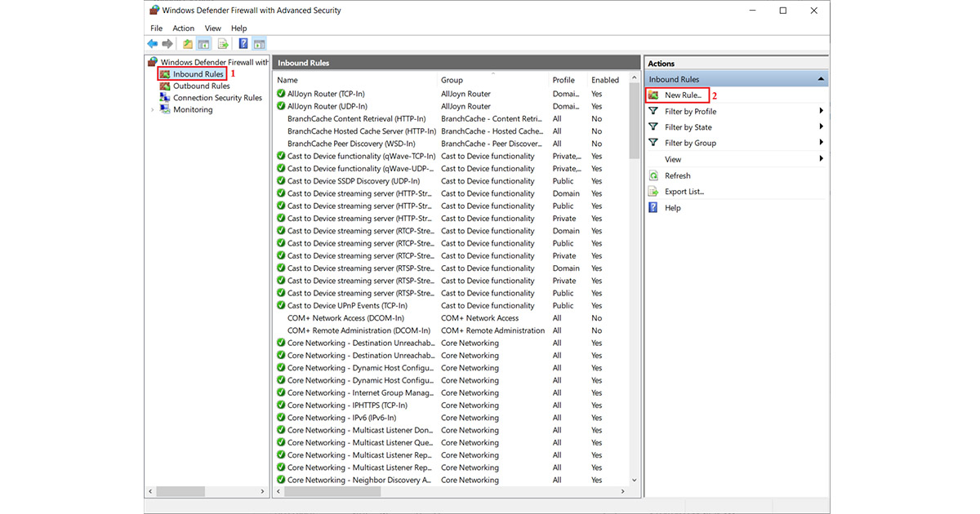Viewport: 980px width, 514px height.
Task: Select AllJoyn Router (TCP-In) rule
Action: [x=327, y=94]
